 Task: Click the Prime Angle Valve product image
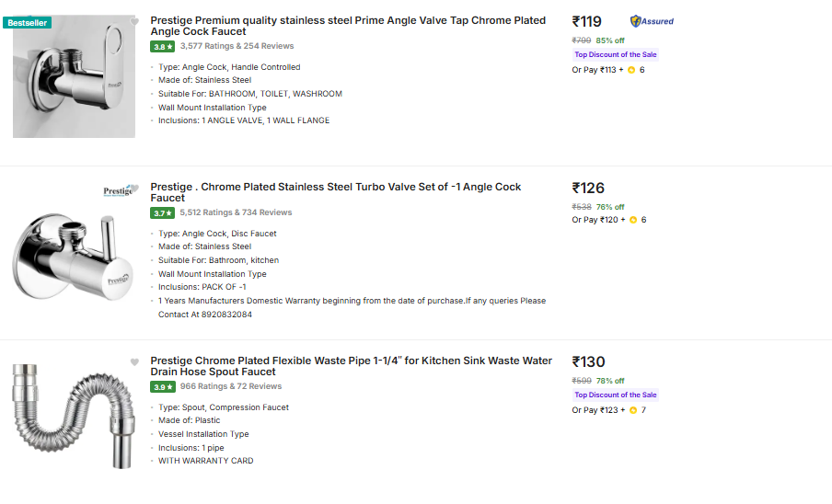[74, 78]
